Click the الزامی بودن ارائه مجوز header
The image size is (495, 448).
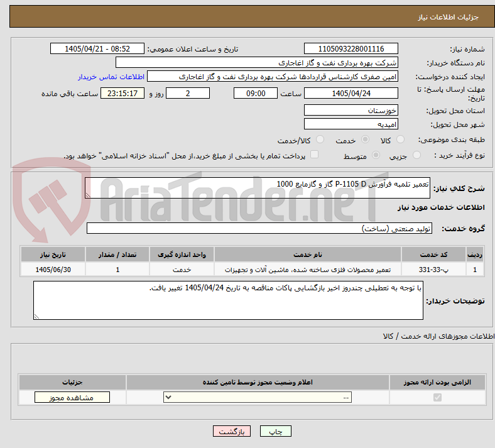[x=437, y=382]
